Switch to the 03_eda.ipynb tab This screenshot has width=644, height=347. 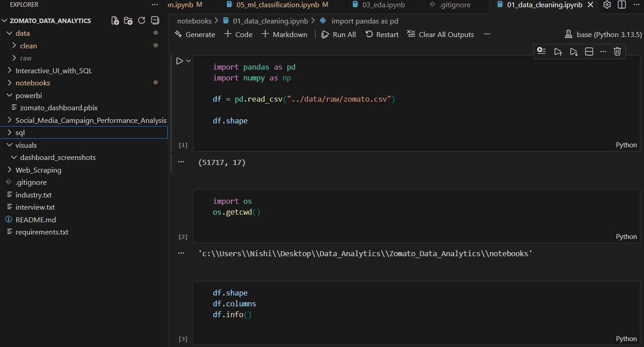click(x=383, y=5)
